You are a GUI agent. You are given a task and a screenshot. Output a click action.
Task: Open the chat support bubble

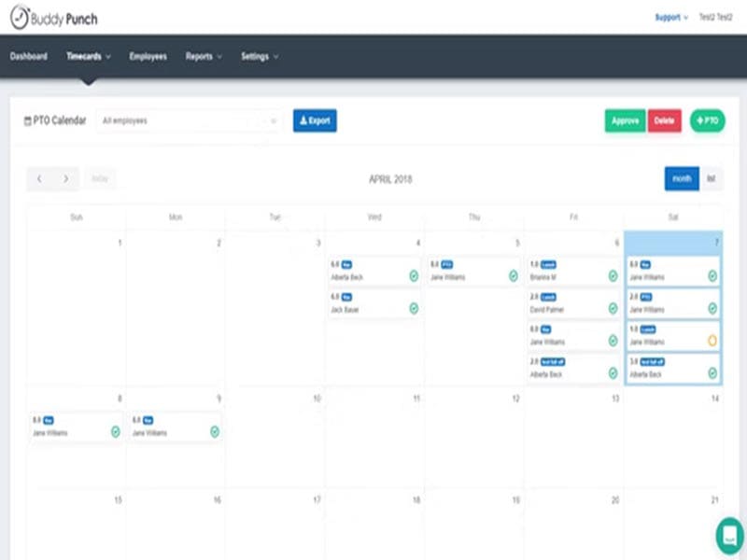tap(729, 535)
